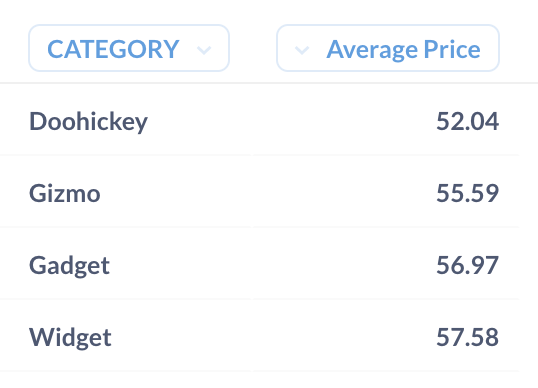538x388 pixels.
Task: Click the chevron icon left of Average Price
Action: click(302, 50)
